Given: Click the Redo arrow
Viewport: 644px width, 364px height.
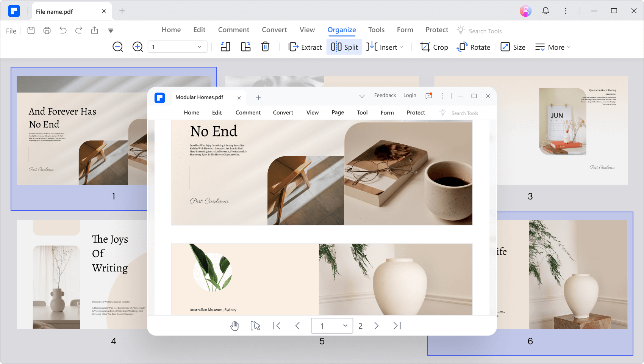Looking at the screenshot, I should [x=79, y=30].
